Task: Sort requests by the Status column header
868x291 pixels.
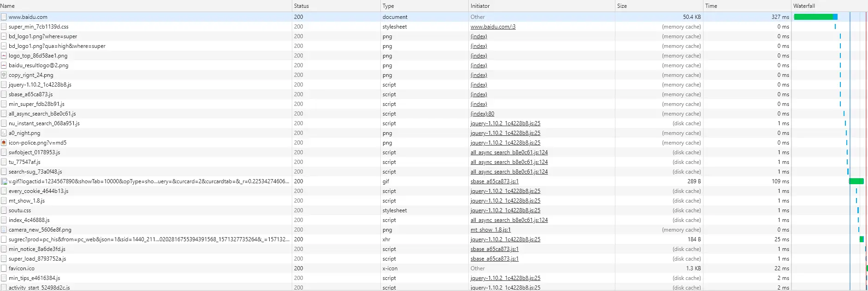Action: pos(336,6)
